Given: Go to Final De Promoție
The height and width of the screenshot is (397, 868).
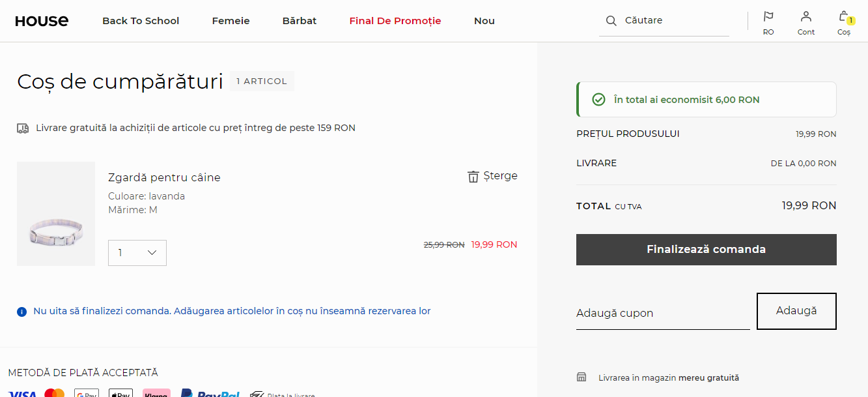Looking at the screenshot, I should 395,21.
